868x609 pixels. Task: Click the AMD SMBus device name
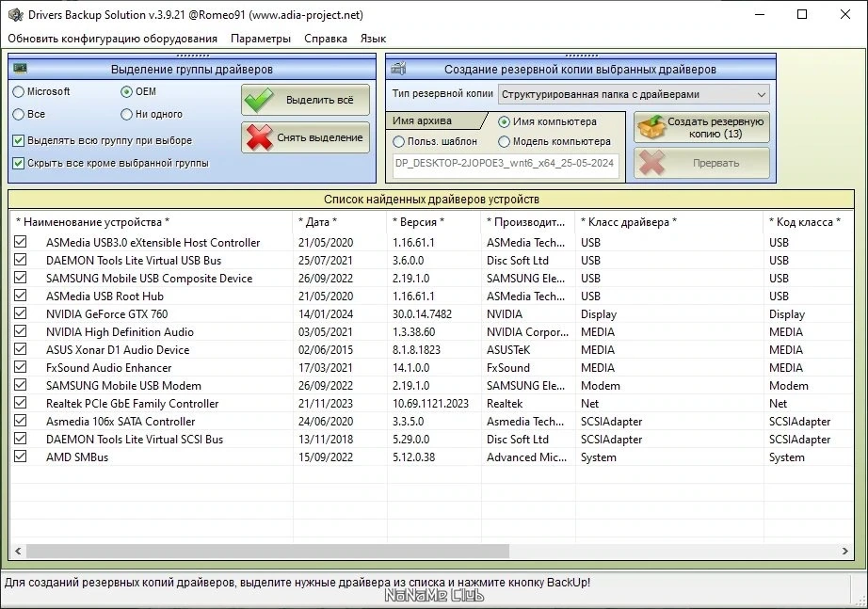(x=77, y=457)
